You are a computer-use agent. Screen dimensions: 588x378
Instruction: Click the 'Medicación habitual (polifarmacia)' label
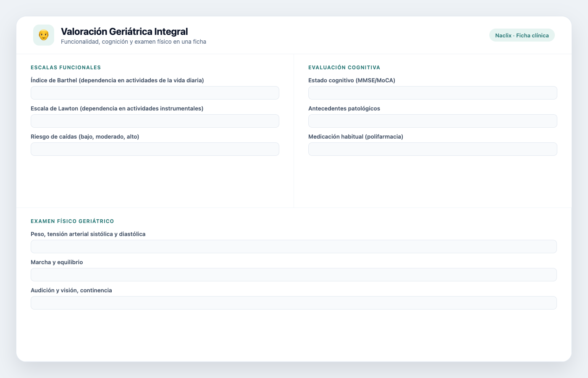click(356, 136)
